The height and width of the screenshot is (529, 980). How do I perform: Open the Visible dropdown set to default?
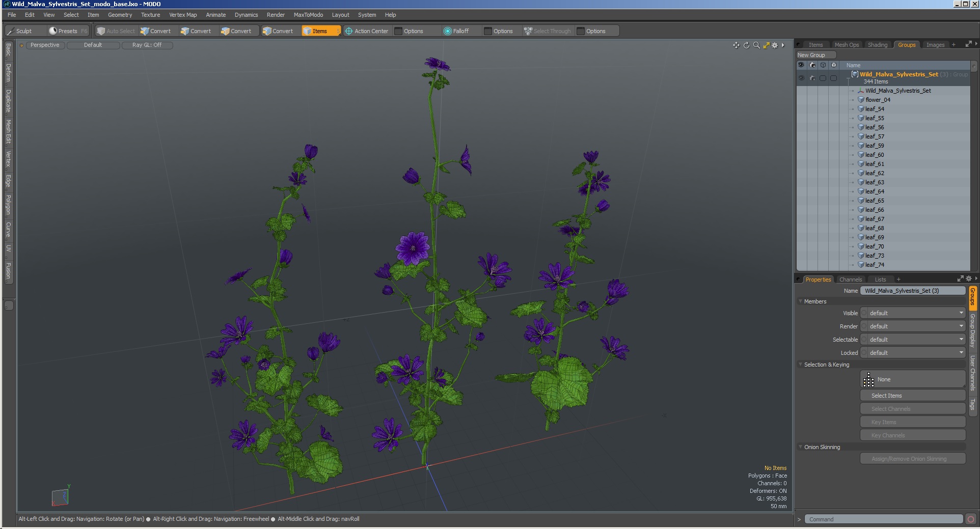pyautogui.click(x=916, y=313)
